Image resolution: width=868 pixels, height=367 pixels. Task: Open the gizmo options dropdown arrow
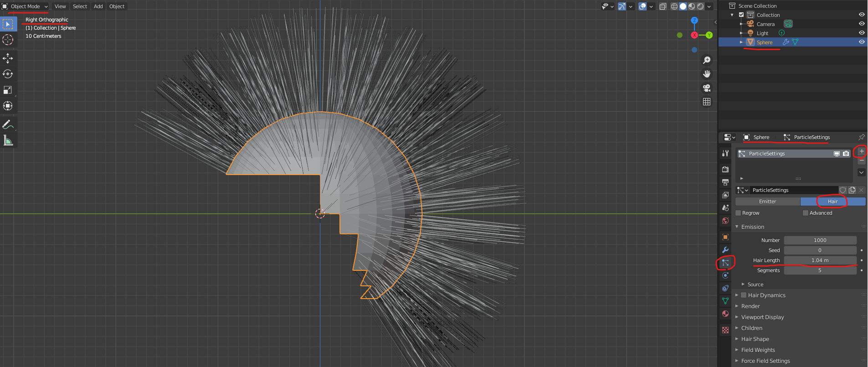[x=631, y=6]
